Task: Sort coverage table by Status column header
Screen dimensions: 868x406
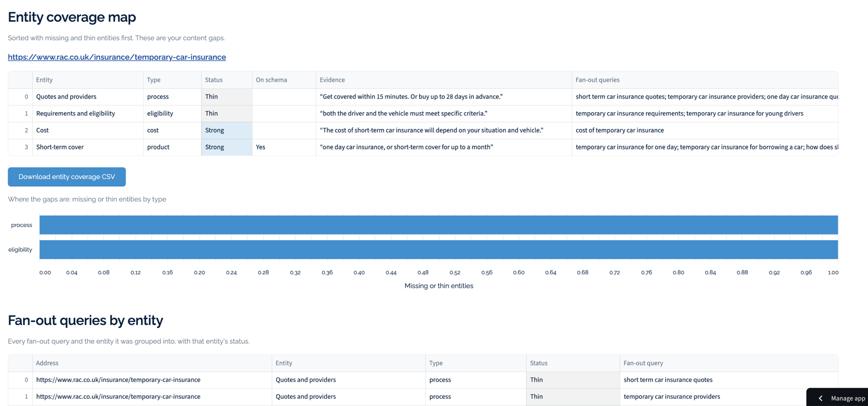Action: (x=227, y=80)
